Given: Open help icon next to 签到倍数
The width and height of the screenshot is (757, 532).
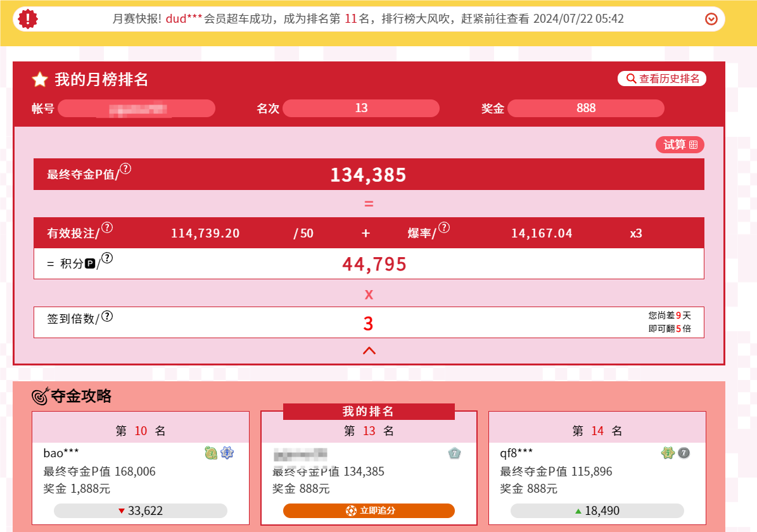Looking at the screenshot, I should point(107,316).
